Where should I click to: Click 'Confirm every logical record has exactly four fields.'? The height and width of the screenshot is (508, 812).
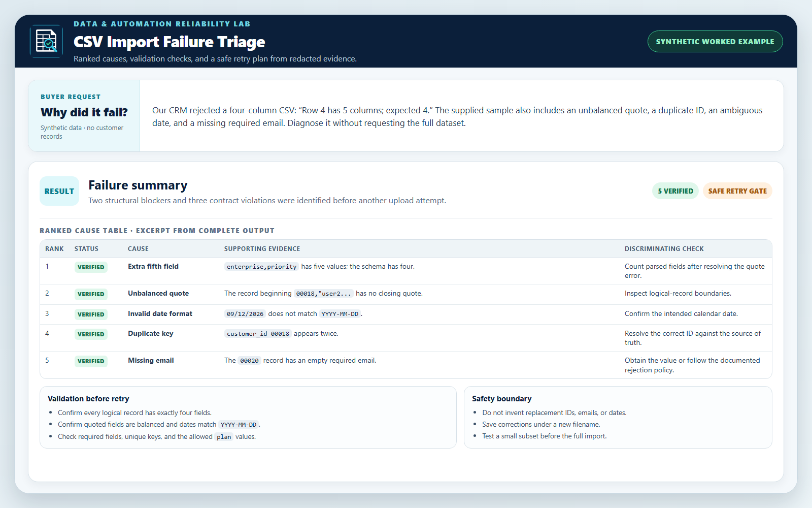134,412
